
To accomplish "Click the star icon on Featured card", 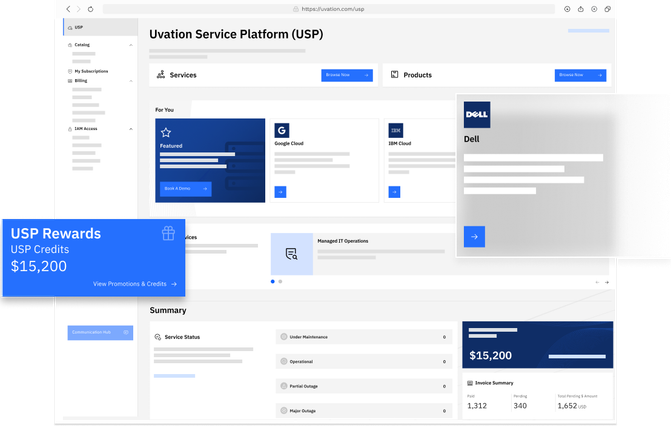I will coord(166,131).
